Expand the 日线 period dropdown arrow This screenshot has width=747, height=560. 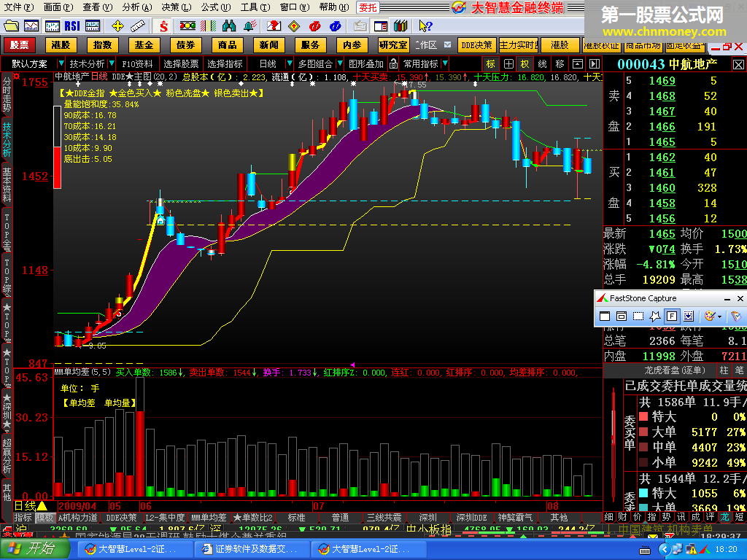pyautogui.click(x=289, y=63)
